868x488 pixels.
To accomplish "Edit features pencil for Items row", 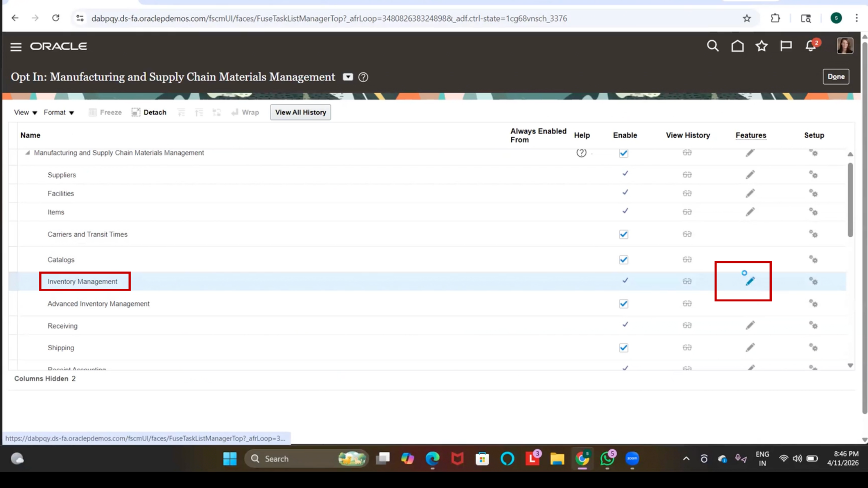I will tap(750, 212).
